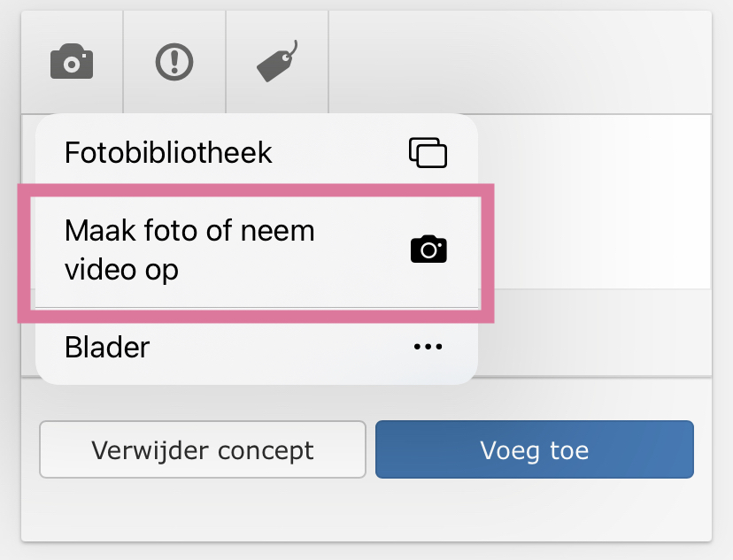This screenshot has width=733, height=560.
Task: Click the black camera icon in the popup menu
Action: [x=428, y=249]
